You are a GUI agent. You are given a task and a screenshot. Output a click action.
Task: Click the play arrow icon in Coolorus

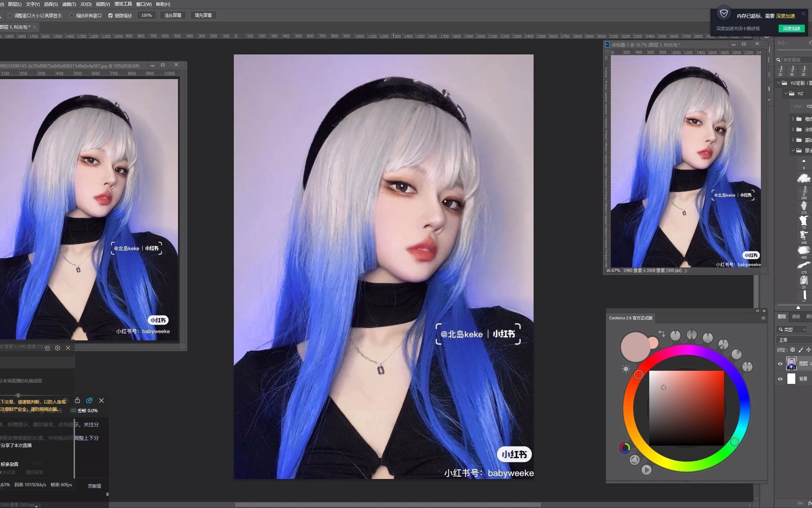coord(646,470)
